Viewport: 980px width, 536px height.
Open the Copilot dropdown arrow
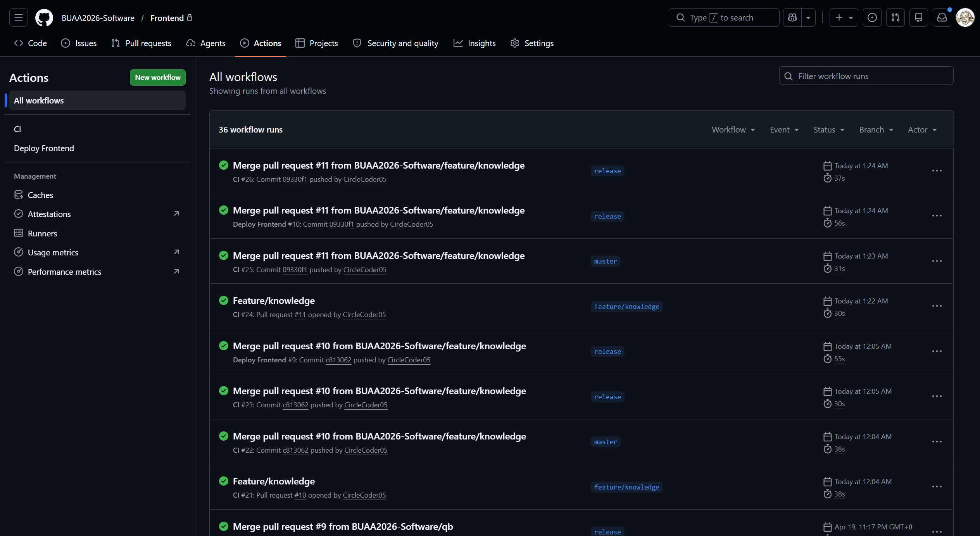click(808, 17)
